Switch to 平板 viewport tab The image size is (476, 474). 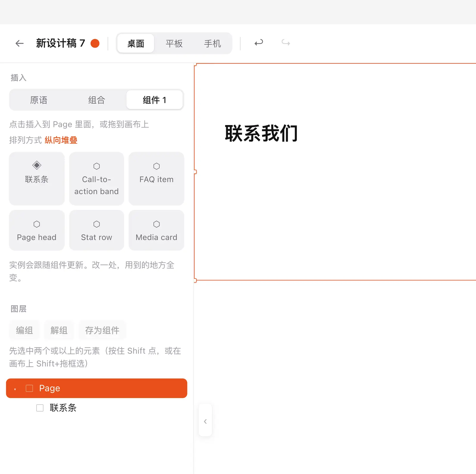pos(174,43)
